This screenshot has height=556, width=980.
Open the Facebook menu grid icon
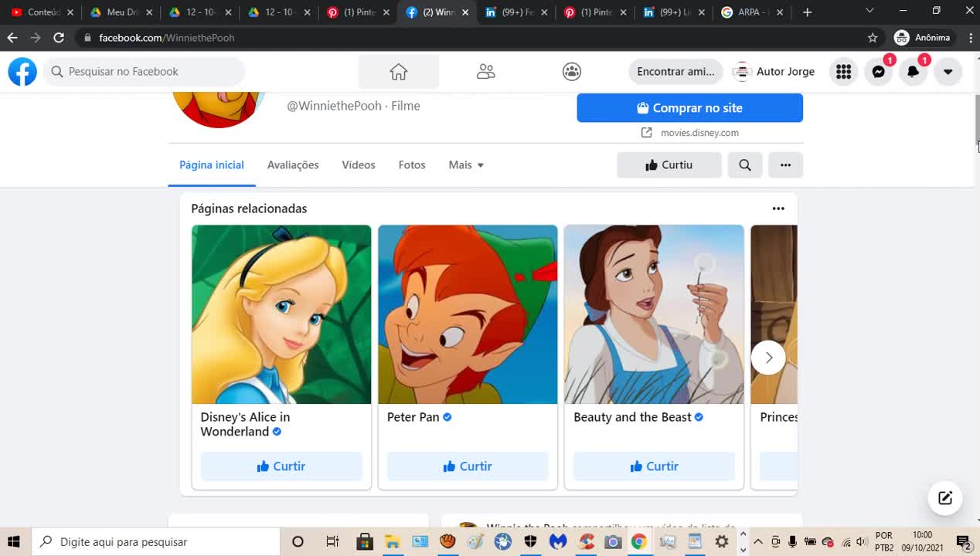tap(844, 72)
